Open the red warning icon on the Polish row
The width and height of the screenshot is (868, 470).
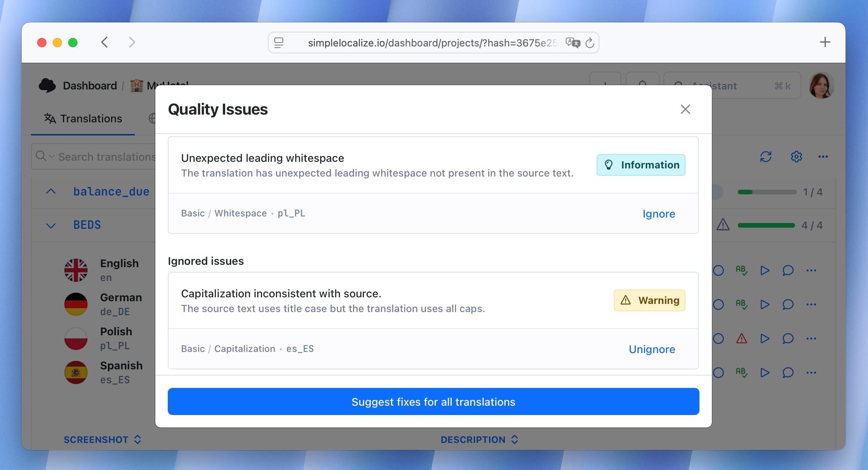741,339
